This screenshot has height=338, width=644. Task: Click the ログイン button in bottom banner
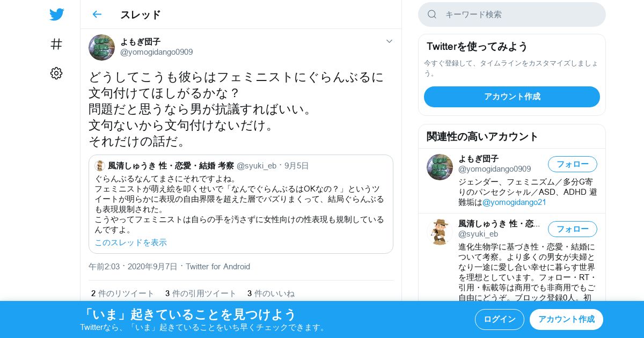tap(500, 319)
